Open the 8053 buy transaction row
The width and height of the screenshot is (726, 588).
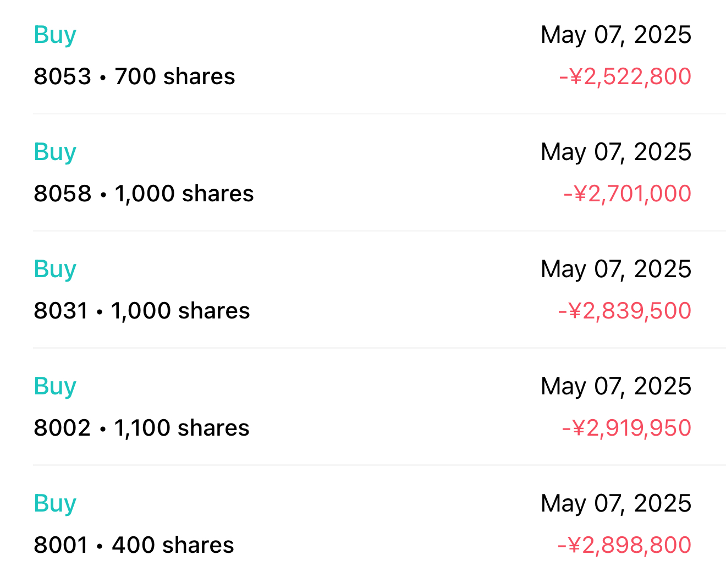tap(363, 56)
